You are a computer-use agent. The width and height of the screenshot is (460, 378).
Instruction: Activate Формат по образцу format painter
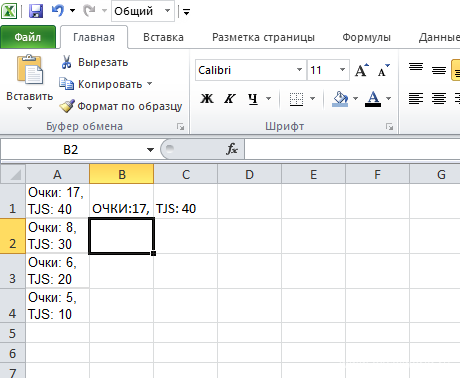pos(121,106)
